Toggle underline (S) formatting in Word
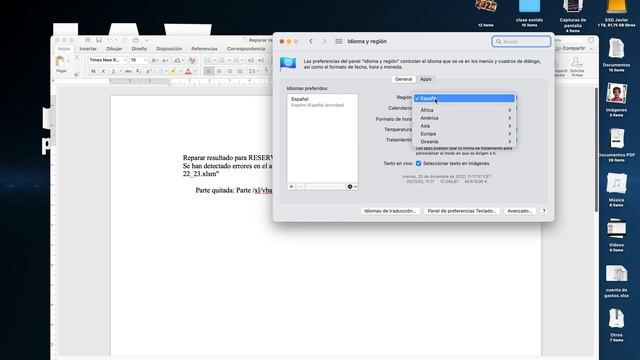 [114, 71]
